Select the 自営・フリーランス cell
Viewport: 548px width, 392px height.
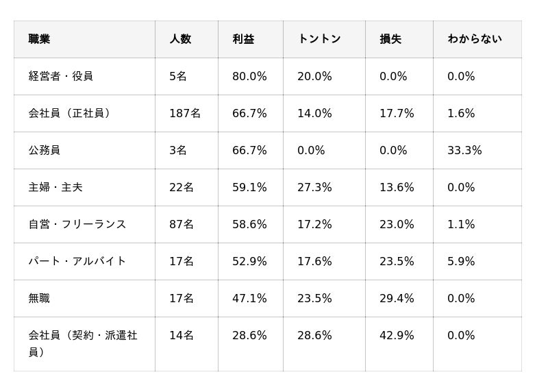pyautogui.click(x=77, y=224)
